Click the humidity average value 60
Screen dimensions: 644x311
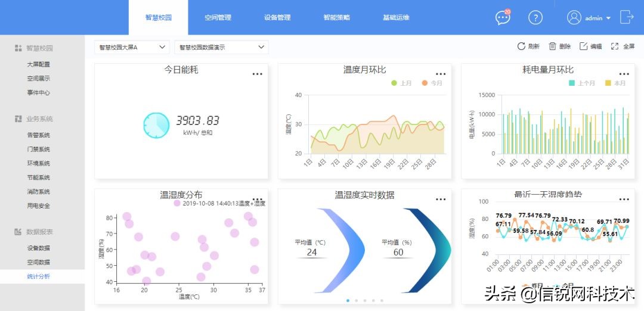398,252
